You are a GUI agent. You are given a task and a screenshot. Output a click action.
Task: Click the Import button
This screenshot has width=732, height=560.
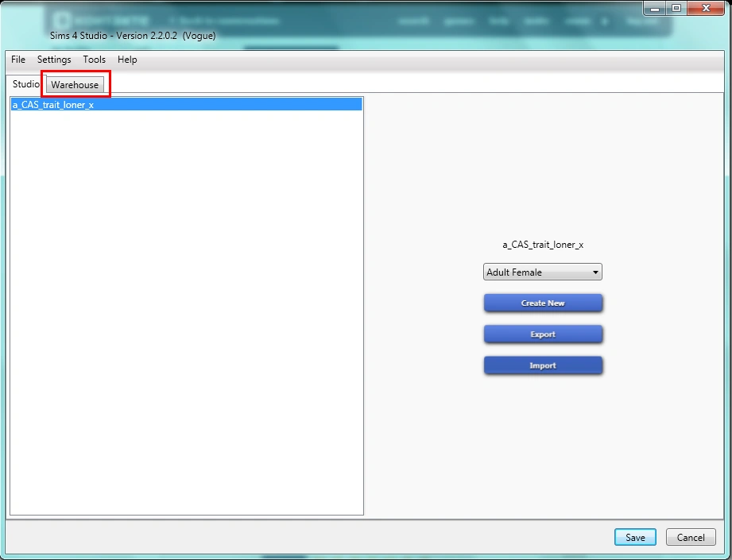(x=543, y=365)
